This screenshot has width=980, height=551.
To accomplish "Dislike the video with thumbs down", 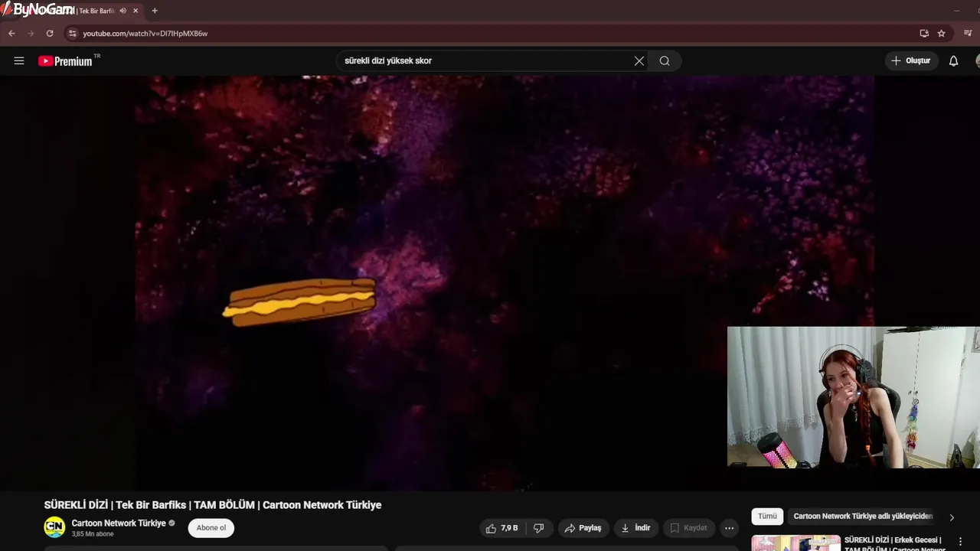I will pyautogui.click(x=539, y=528).
